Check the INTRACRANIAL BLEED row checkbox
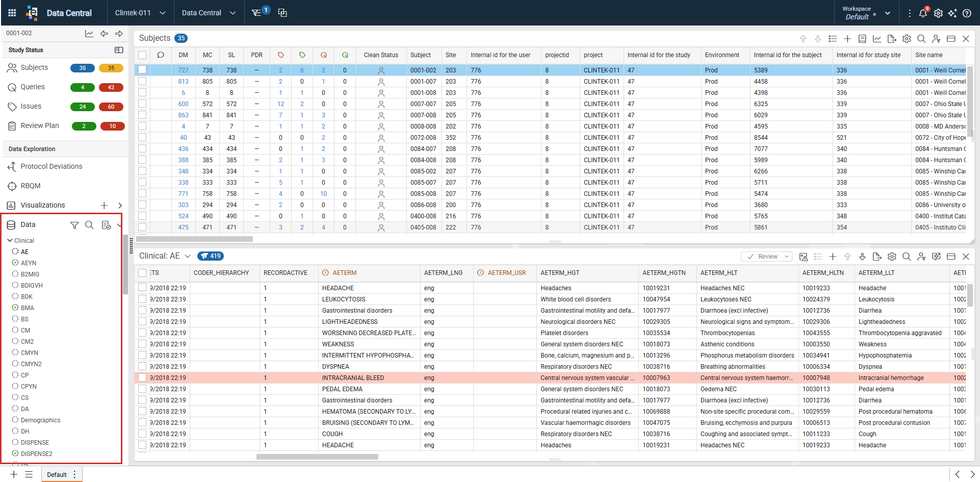980x482 pixels. (142, 378)
